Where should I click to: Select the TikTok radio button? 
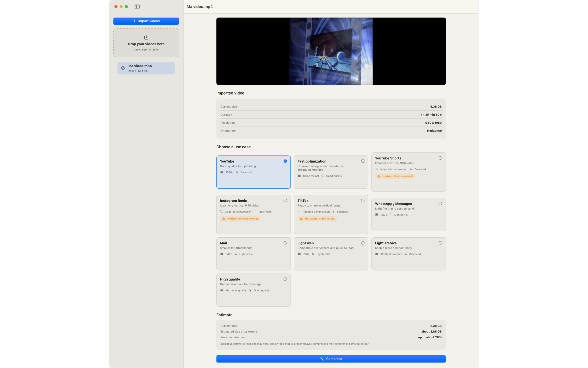pos(363,201)
